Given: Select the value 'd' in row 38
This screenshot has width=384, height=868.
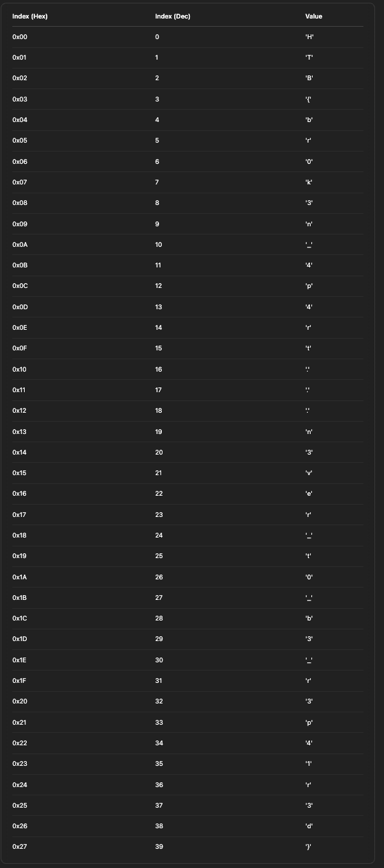Looking at the screenshot, I should (309, 825).
